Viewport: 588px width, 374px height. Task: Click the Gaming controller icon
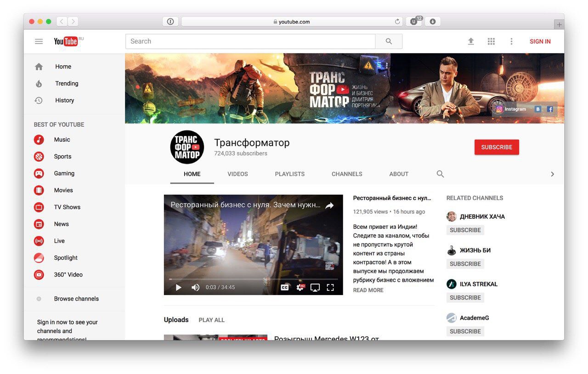coord(39,174)
